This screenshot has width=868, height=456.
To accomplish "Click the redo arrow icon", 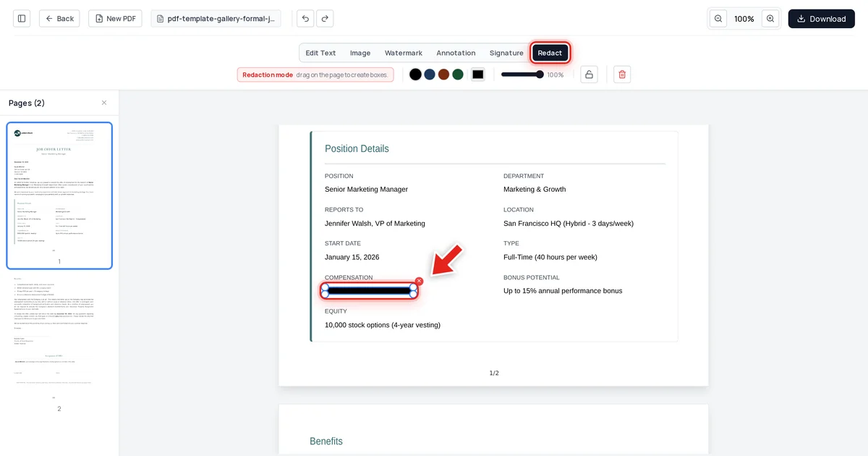I will pos(325,19).
